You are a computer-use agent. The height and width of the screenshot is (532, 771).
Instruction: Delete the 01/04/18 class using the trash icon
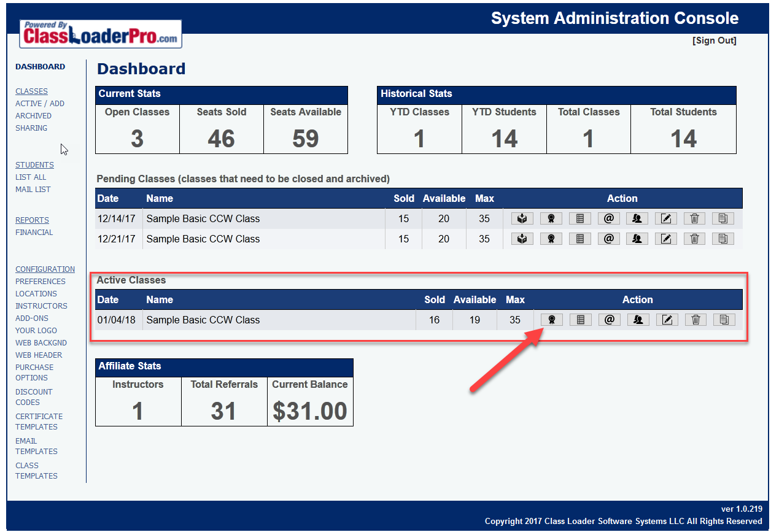(695, 320)
